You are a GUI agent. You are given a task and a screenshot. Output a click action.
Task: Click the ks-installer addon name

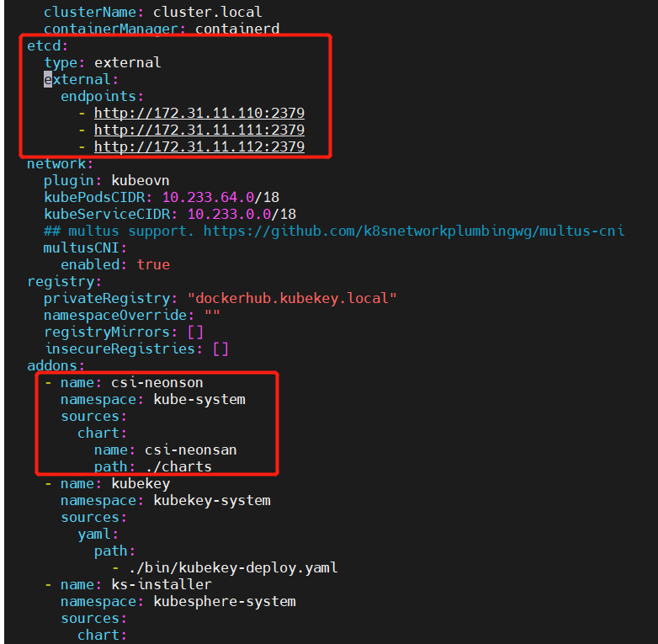tap(161, 584)
